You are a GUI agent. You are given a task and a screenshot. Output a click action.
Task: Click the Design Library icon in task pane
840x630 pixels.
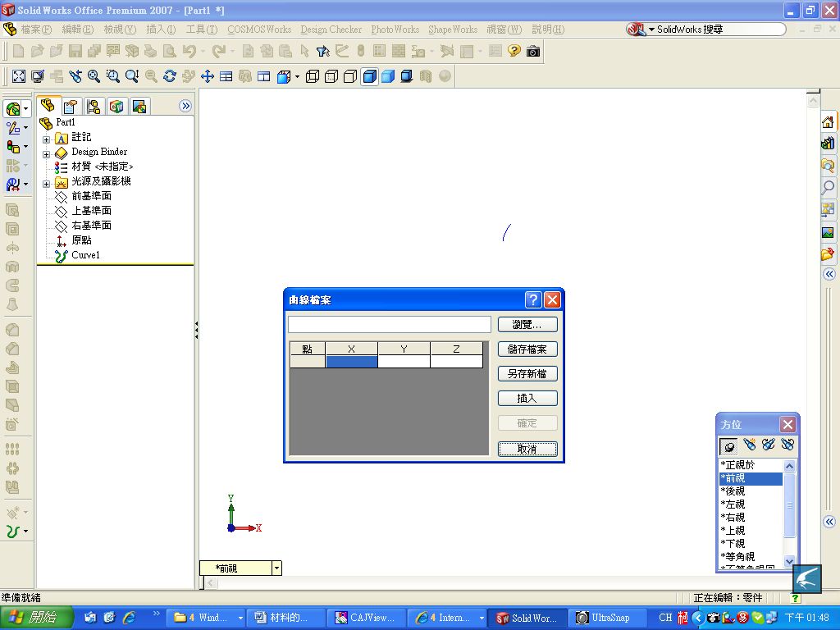click(x=828, y=143)
